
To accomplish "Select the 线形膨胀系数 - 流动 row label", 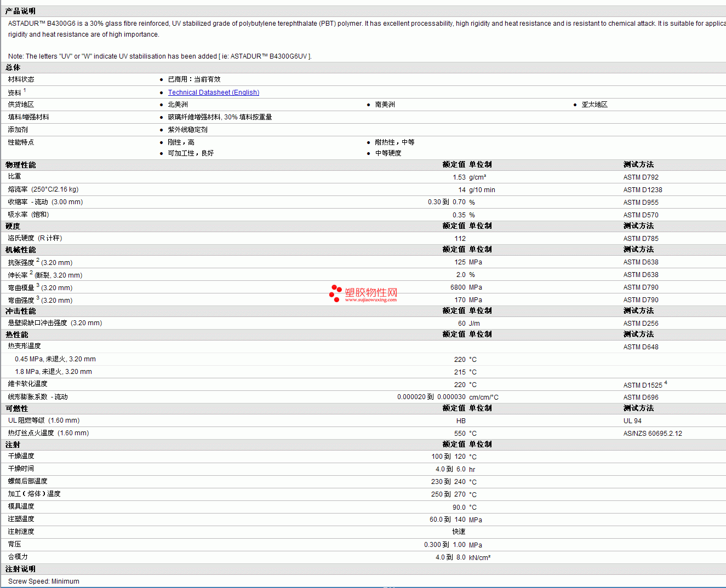I will [38, 397].
